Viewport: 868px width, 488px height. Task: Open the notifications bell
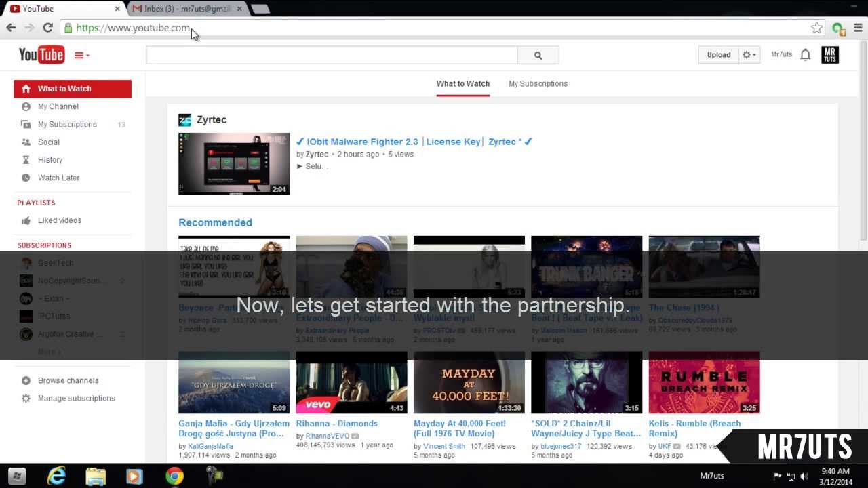point(805,55)
